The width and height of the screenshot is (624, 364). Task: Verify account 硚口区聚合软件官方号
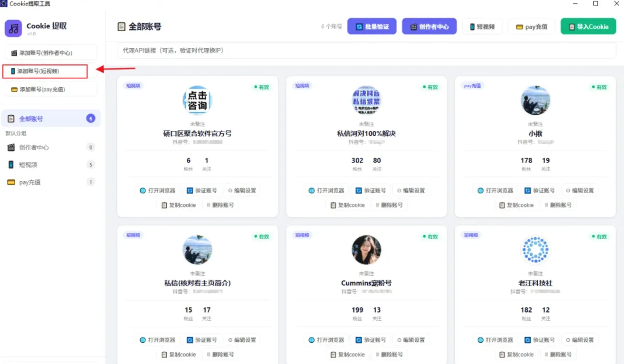click(202, 191)
